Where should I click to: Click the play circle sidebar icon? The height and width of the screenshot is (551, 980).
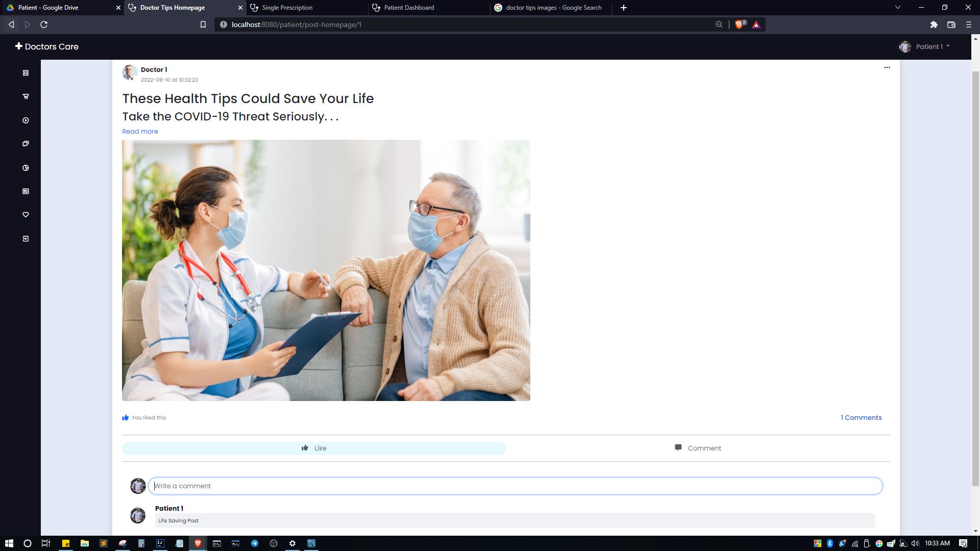(x=26, y=120)
